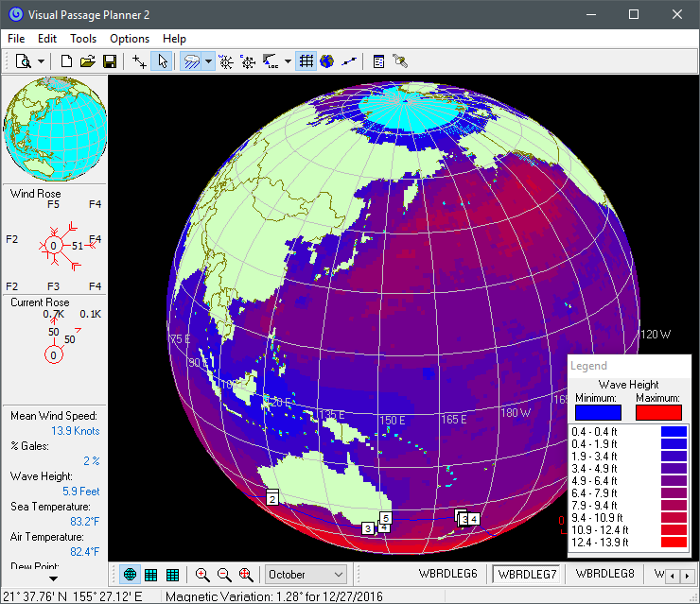Click waypoint marker 2 on the globe
The width and height of the screenshot is (700, 604).
click(x=271, y=499)
